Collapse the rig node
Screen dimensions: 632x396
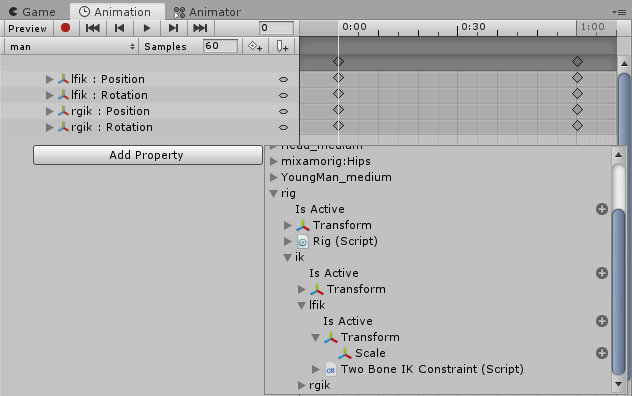click(x=274, y=194)
